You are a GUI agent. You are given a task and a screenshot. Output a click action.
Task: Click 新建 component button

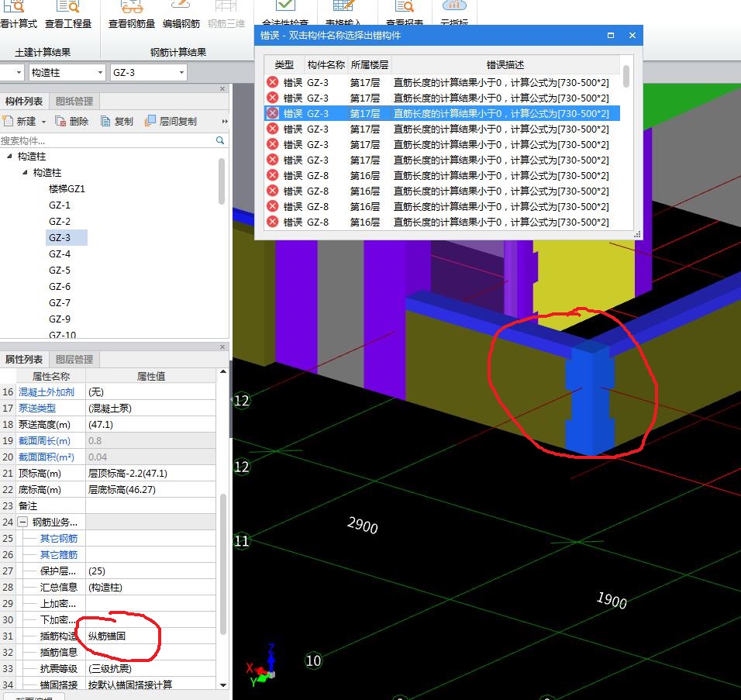click(20, 122)
